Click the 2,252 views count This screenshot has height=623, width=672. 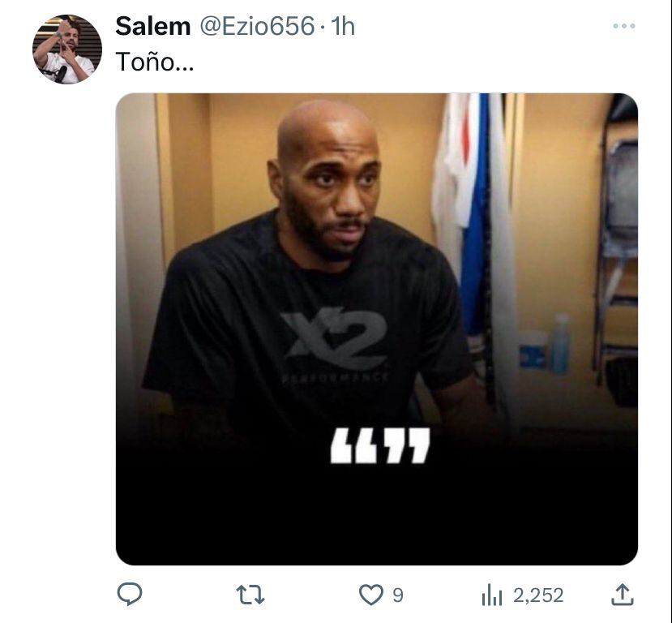click(538, 595)
